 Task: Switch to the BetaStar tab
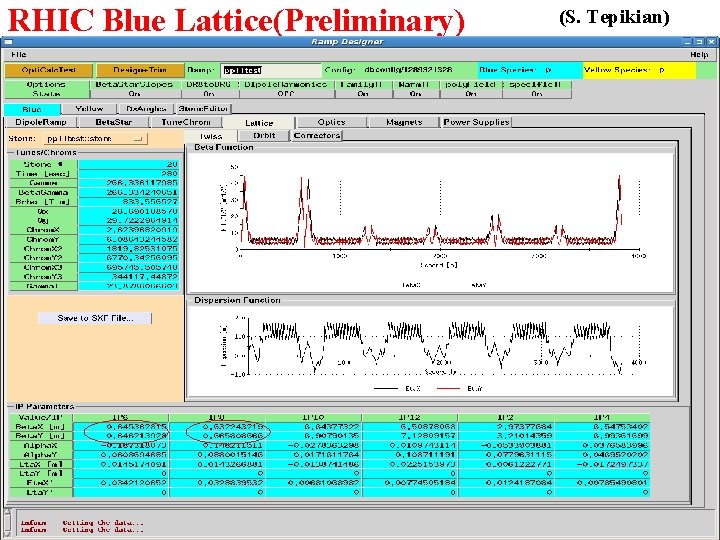coord(114,122)
